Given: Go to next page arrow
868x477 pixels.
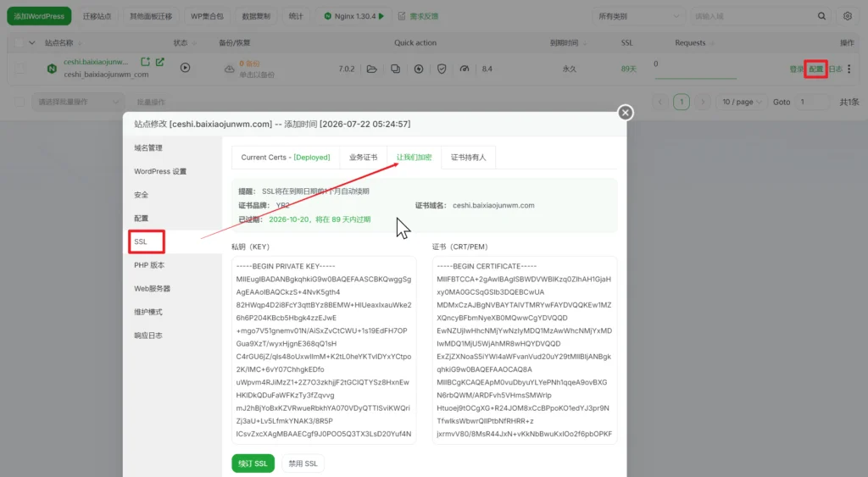Looking at the screenshot, I should point(703,102).
